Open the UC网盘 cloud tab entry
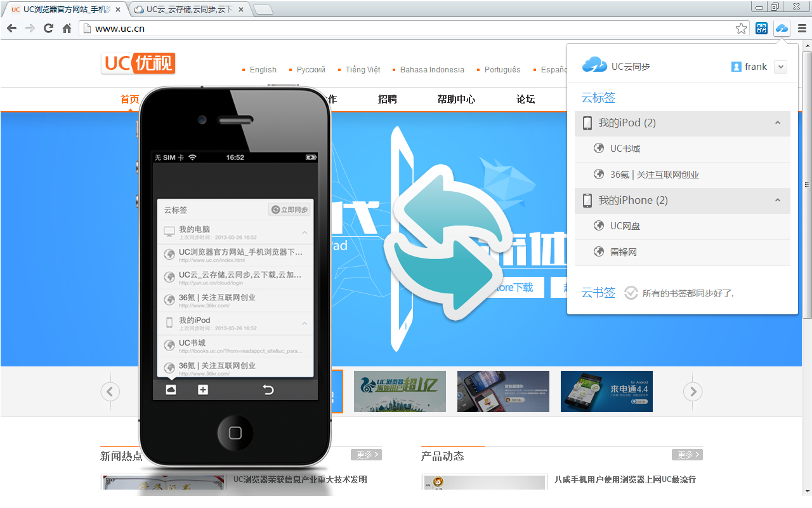The image size is (812, 508). pos(683,226)
